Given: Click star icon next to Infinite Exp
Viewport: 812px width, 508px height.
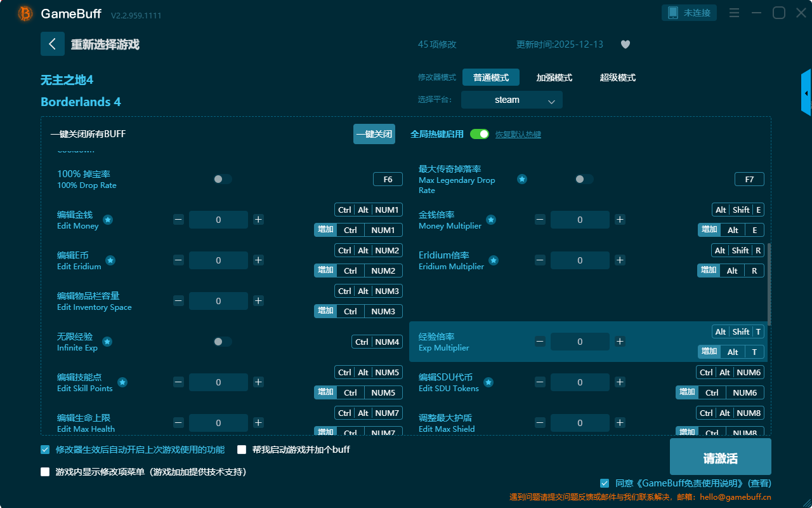Looking at the screenshot, I should [x=107, y=342].
